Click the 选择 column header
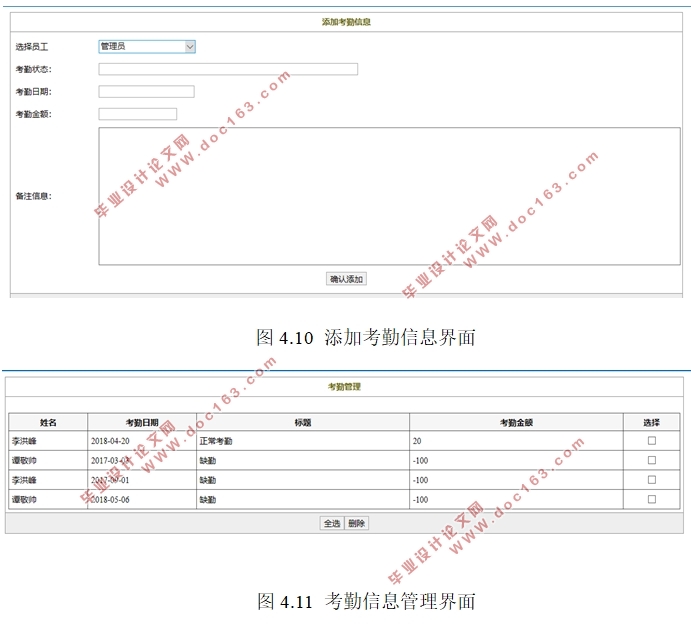Image resolution: width=691 pixels, height=638 pixels. 652,422
